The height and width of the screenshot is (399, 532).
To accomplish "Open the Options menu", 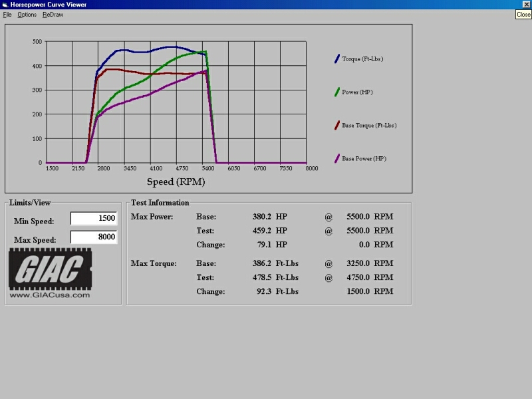I will [x=27, y=15].
